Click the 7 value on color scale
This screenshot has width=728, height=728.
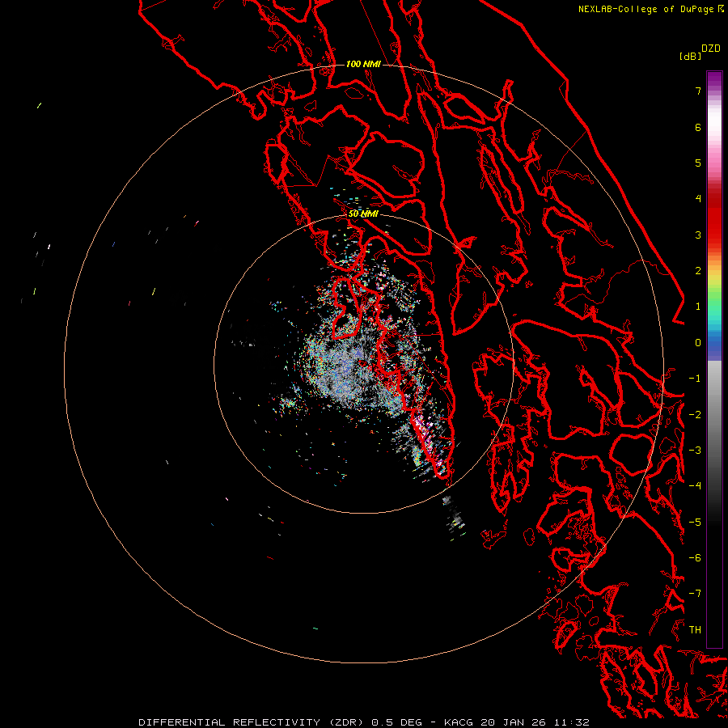[x=698, y=91]
